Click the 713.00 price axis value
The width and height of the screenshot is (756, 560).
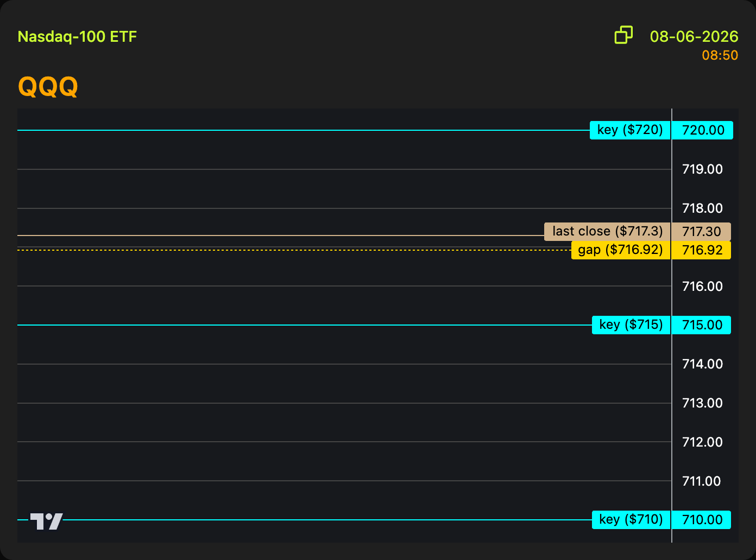click(x=702, y=403)
